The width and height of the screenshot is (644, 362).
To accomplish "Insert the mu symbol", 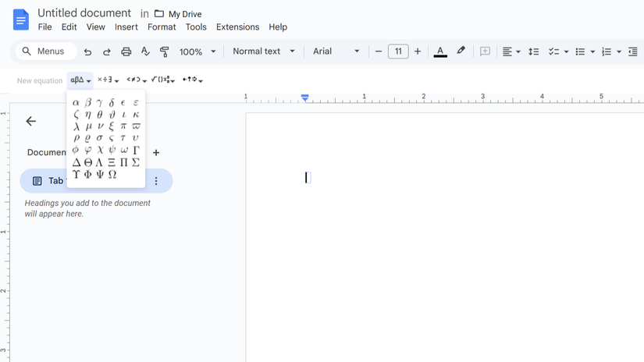I will tap(88, 126).
